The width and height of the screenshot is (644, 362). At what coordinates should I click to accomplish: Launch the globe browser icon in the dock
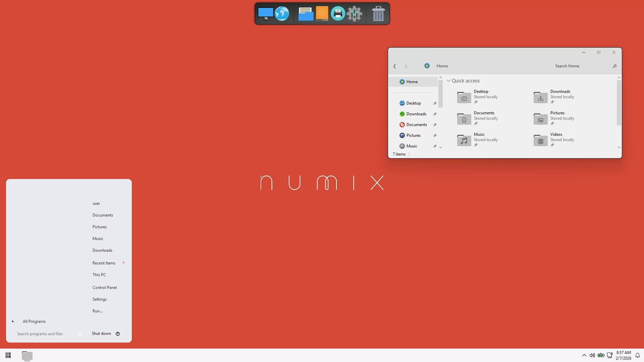tap(282, 14)
